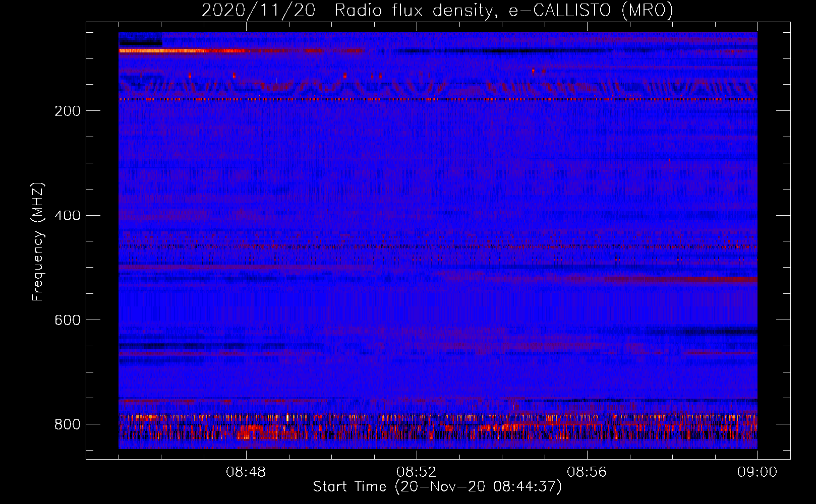Screen dimensions: 816x504
Task: Click the plot title mentioning e-CALLISTO (MRO)
Action: (x=438, y=10)
